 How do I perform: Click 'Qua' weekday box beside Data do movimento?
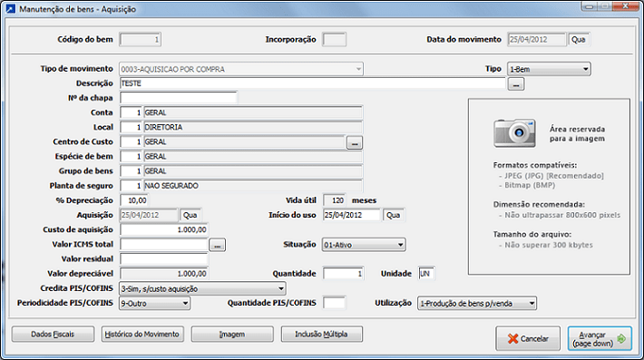[579, 39]
